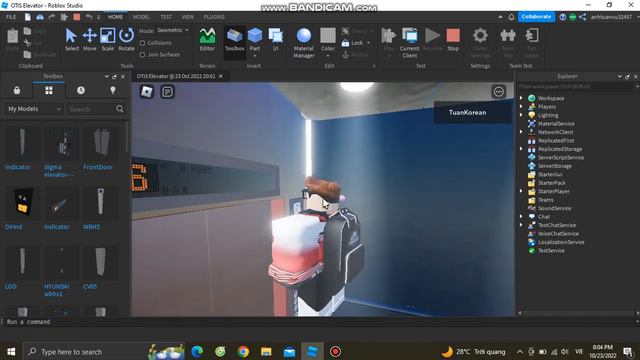Expand the Chat tree node

coord(521,216)
